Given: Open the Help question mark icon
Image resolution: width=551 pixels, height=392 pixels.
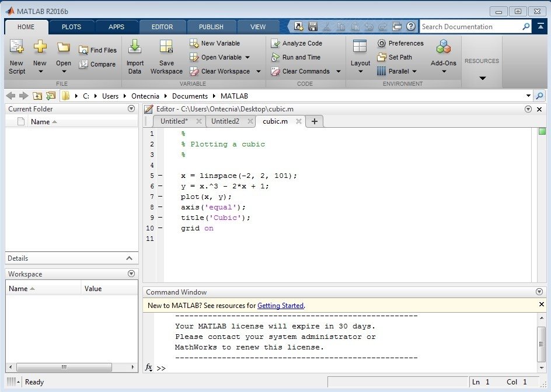Looking at the screenshot, I should coord(411,26).
